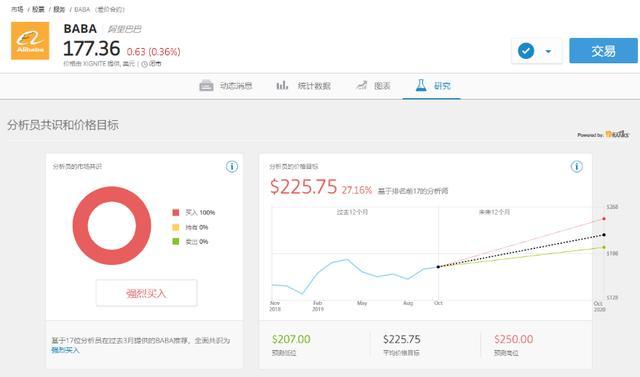The width and height of the screenshot is (640, 377).
Task: Open the 图表 chart tab
Action: tap(382, 86)
